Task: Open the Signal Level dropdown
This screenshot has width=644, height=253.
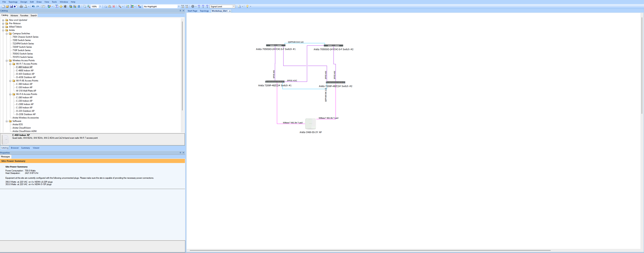Action: pyautogui.click(x=234, y=7)
